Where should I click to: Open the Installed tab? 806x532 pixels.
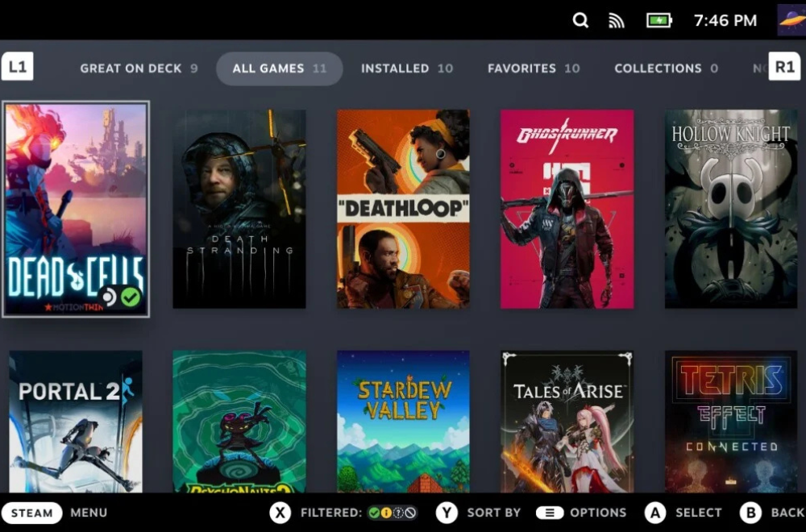407,69
